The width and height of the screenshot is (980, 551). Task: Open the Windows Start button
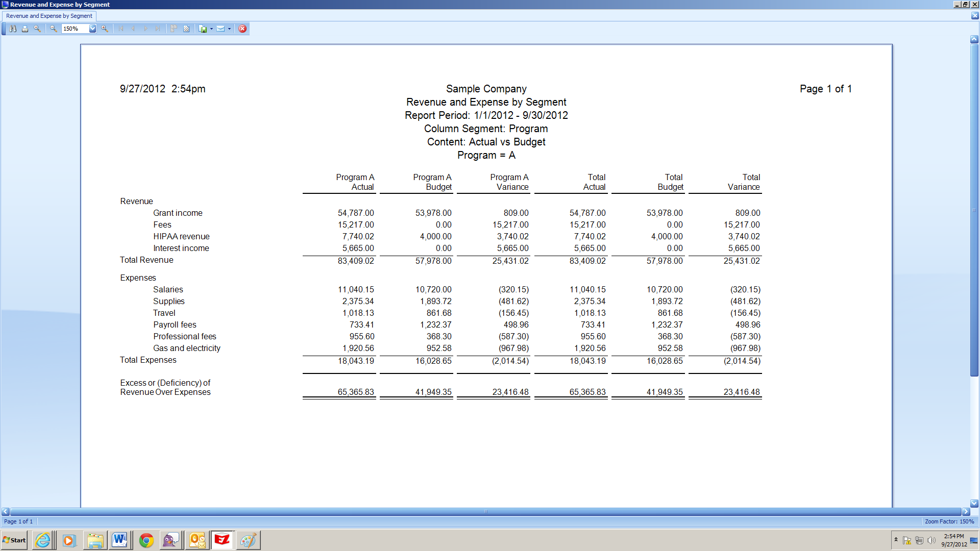[x=14, y=540]
